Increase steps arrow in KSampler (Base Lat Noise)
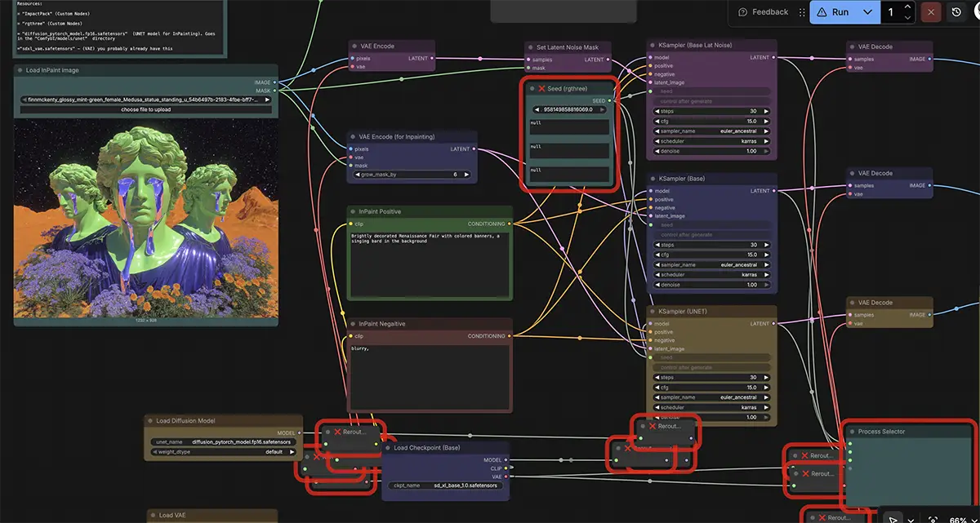 pyautogui.click(x=767, y=111)
